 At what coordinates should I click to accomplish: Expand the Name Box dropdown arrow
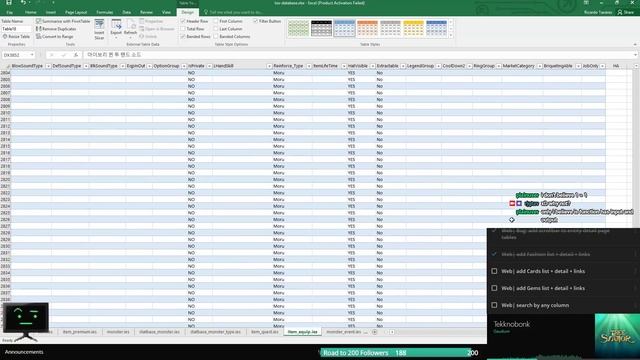(x=32, y=55)
